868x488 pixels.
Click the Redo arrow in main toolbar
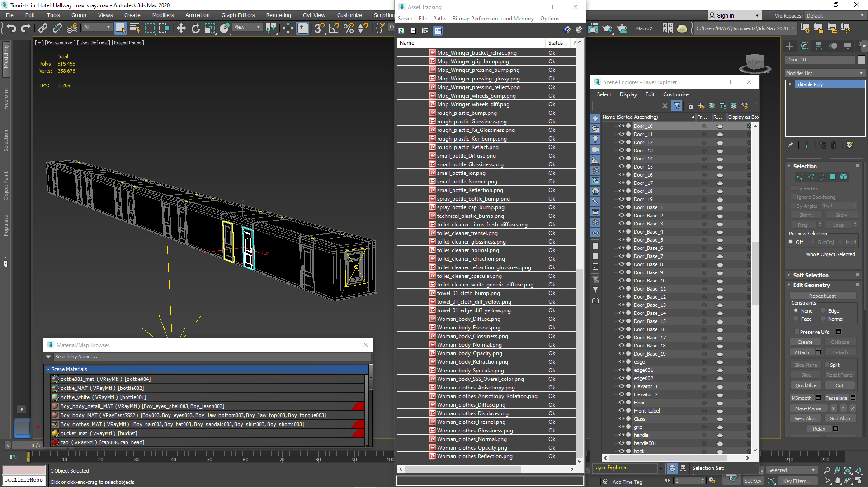coord(26,28)
